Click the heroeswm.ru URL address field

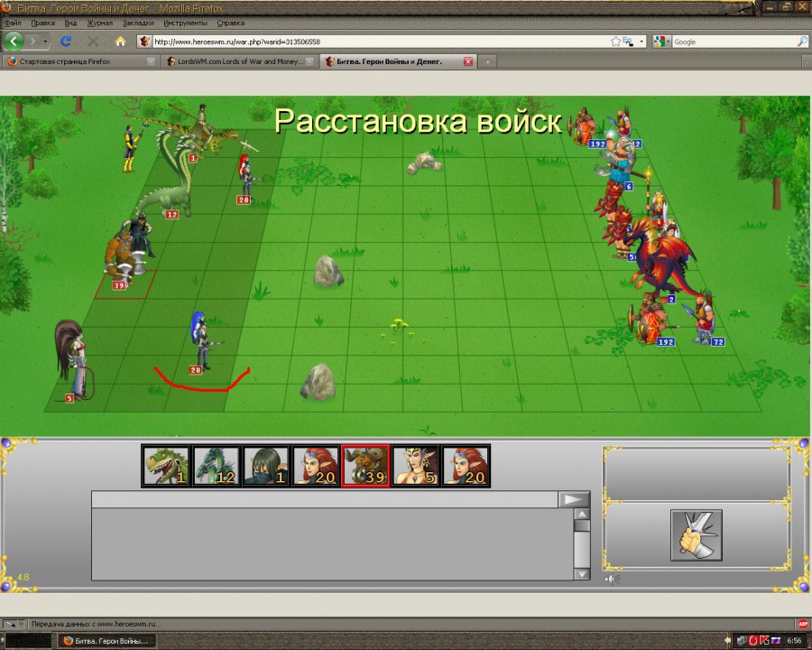pyautogui.click(x=381, y=42)
